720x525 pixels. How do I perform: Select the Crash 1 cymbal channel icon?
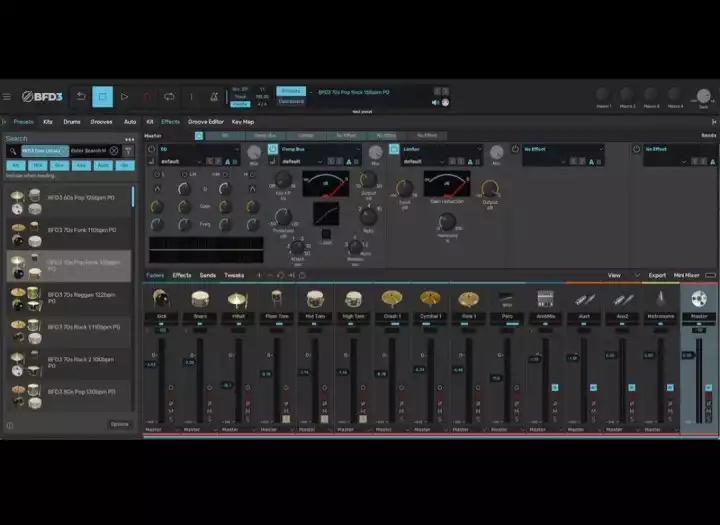point(392,298)
